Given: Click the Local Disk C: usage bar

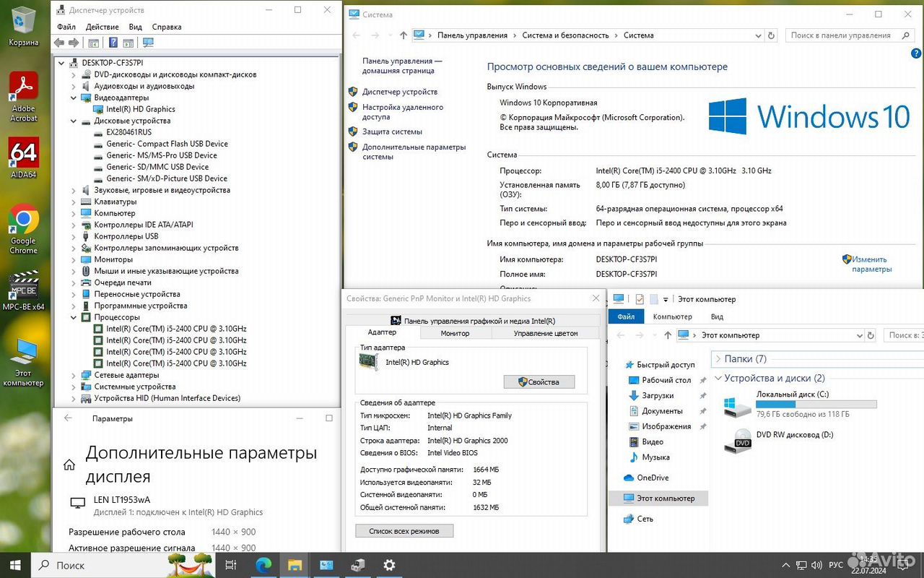Looking at the screenshot, I should [x=816, y=405].
